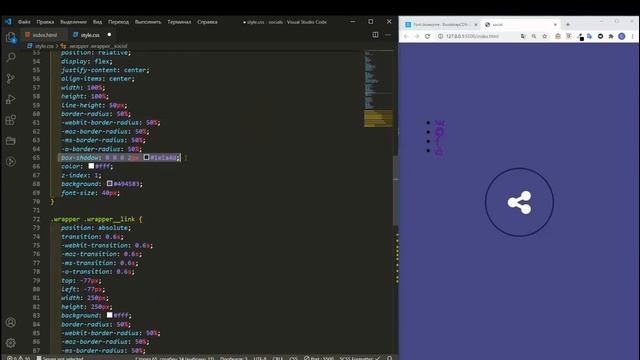Go back in the Chrome browser
Image resolution: width=640 pixels, height=360 pixels.
[x=406, y=36]
